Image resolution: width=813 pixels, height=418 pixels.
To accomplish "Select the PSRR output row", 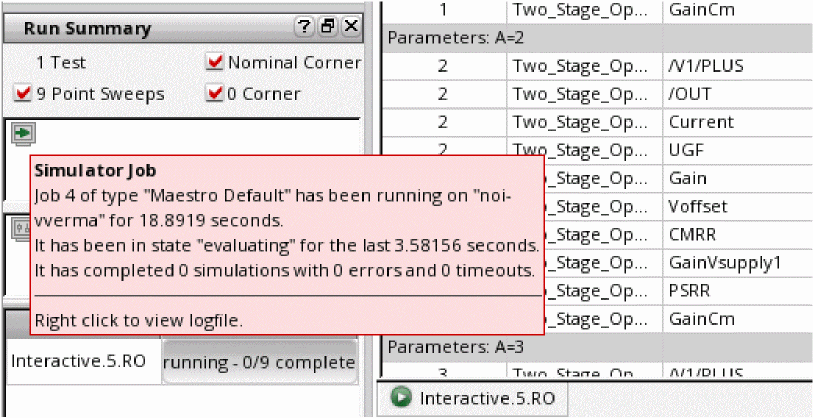I will click(689, 290).
